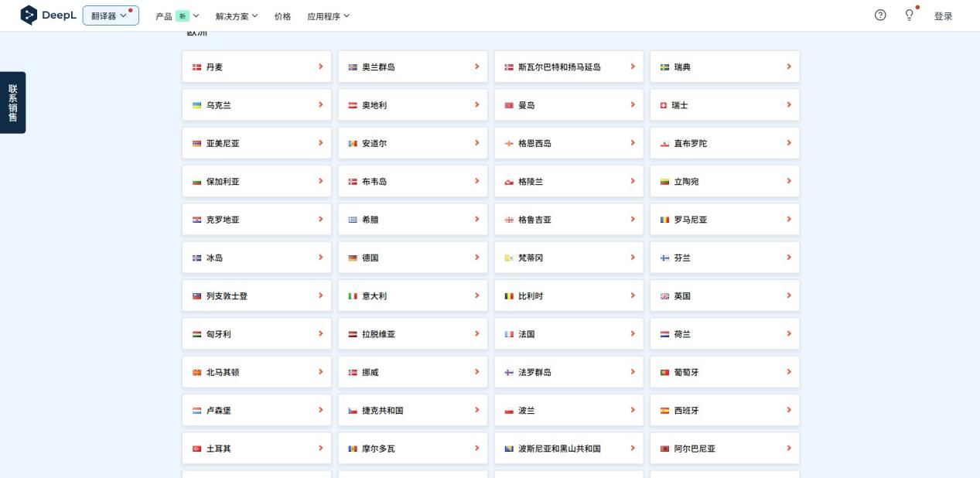
Task: Expand the 产品 menu
Action: click(x=177, y=16)
